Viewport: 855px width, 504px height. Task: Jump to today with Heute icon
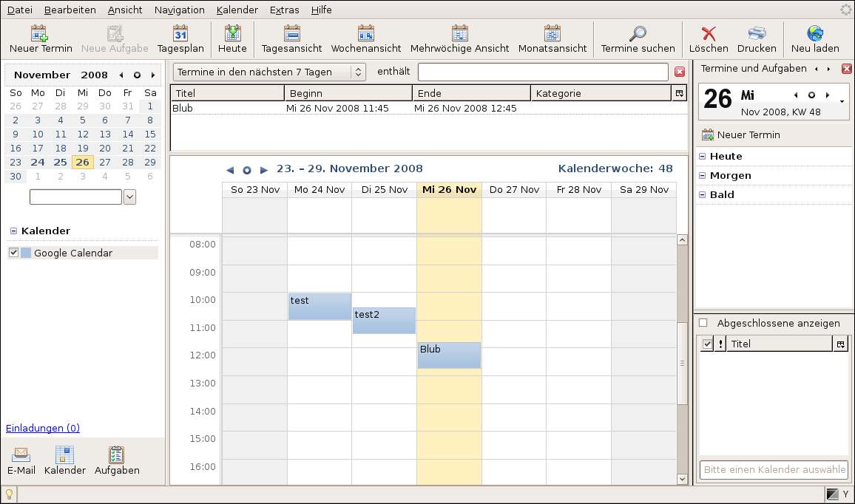pyautogui.click(x=232, y=34)
